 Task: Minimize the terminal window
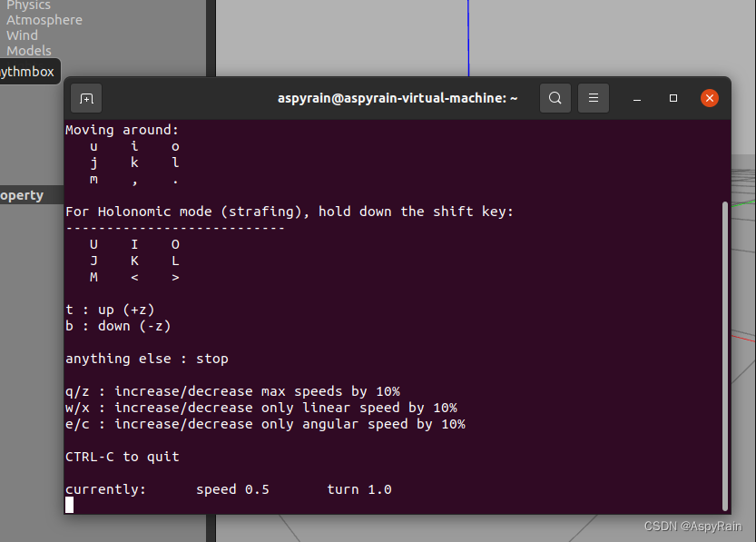[x=637, y=98]
